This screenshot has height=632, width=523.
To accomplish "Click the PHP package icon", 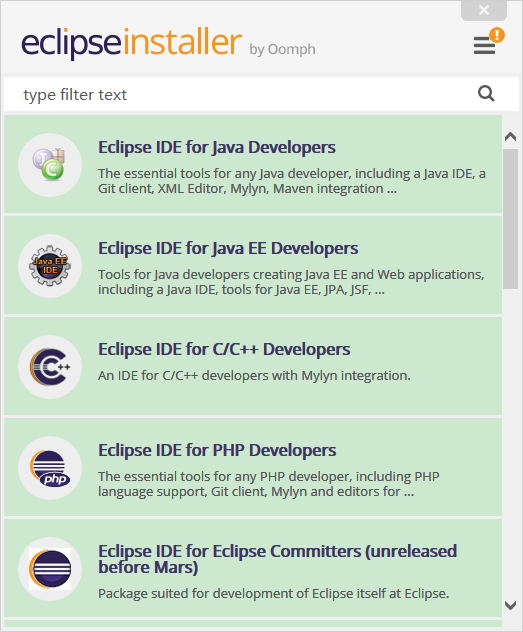I will 50,468.
